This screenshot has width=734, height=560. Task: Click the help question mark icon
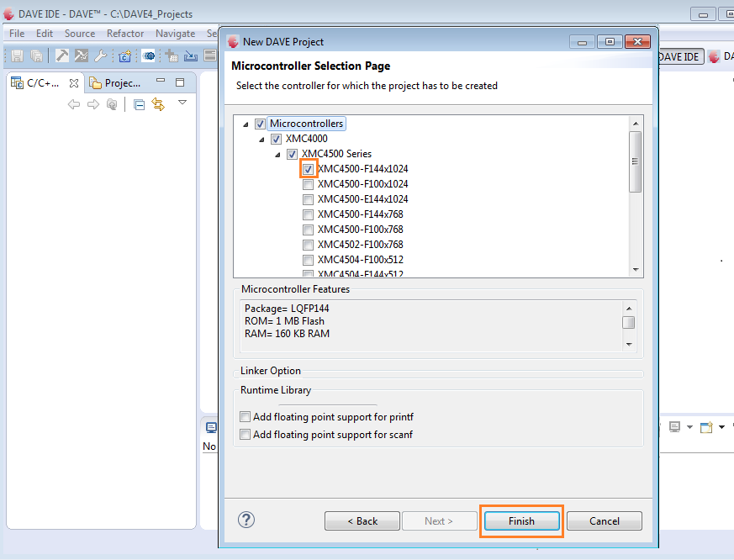[x=246, y=520]
